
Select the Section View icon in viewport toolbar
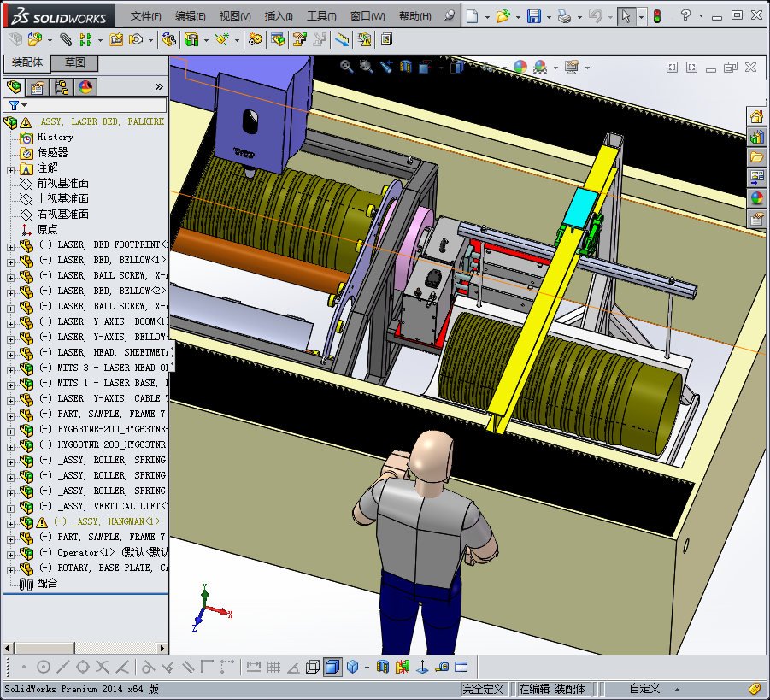click(405, 67)
